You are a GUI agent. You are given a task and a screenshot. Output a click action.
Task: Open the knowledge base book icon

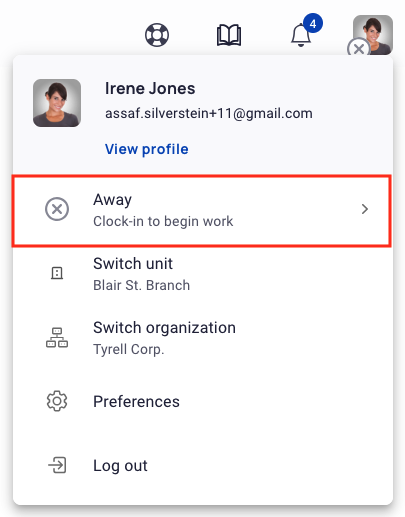coord(229,35)
